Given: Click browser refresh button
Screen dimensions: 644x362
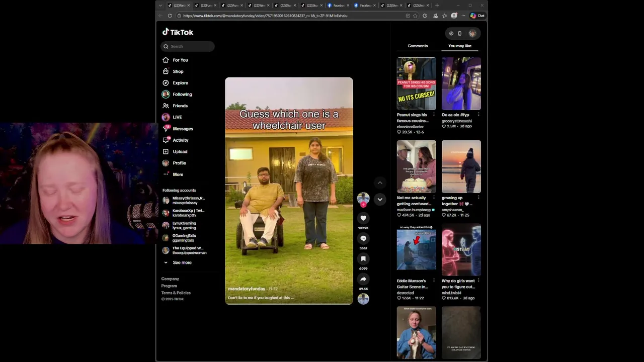Looking at the screenshot, I should (x=170, y=16).
